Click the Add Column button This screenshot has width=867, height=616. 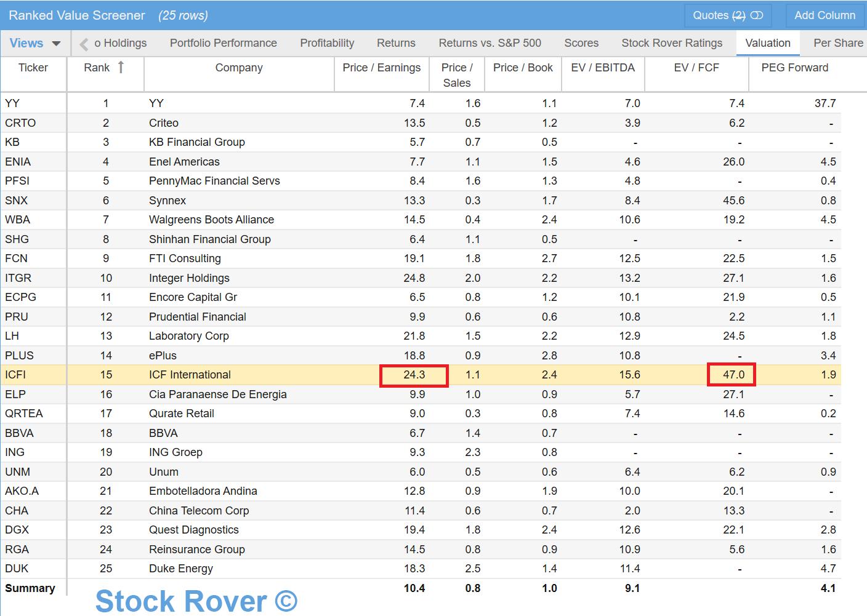click(x=825, y=15)
